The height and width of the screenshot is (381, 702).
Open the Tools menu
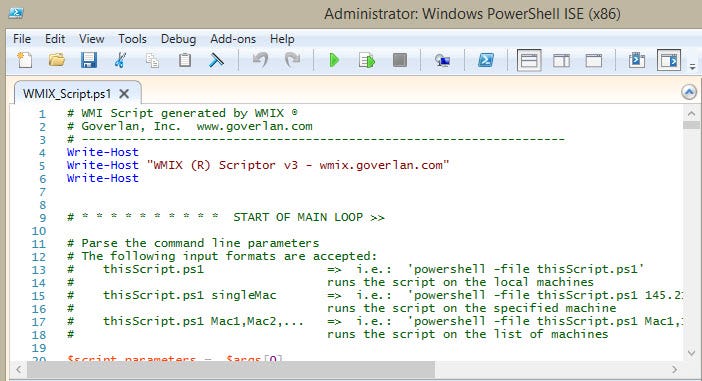click(133, 39)
